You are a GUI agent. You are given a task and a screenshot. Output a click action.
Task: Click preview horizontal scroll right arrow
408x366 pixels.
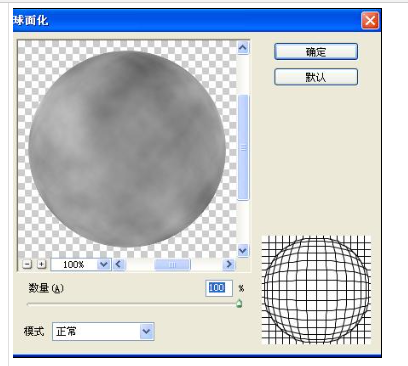coord(229,264)
